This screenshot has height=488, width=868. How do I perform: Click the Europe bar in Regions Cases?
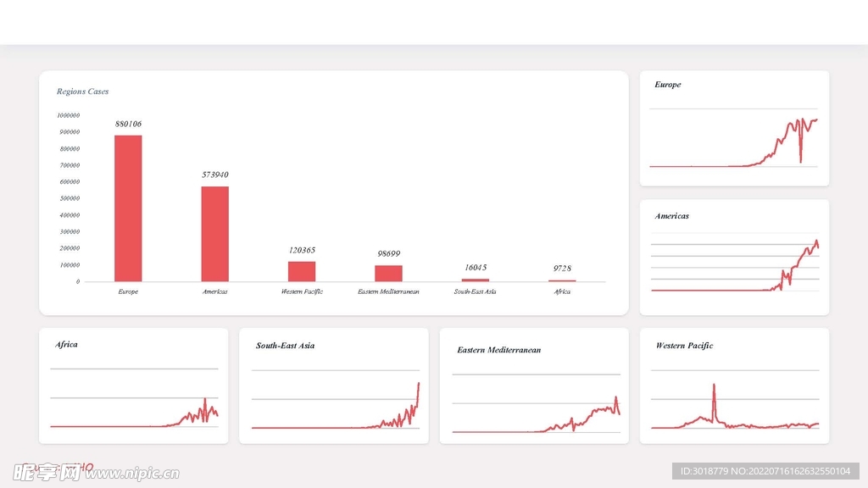[x=128, y=208]
